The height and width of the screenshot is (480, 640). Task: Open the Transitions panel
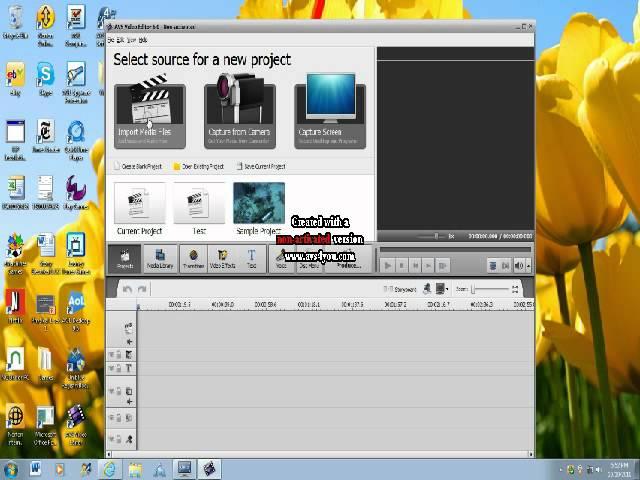point(193,259)
